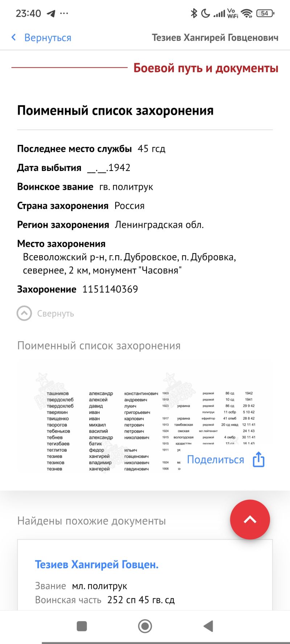Tap the Wi-Fi status icon

(247, 13)
